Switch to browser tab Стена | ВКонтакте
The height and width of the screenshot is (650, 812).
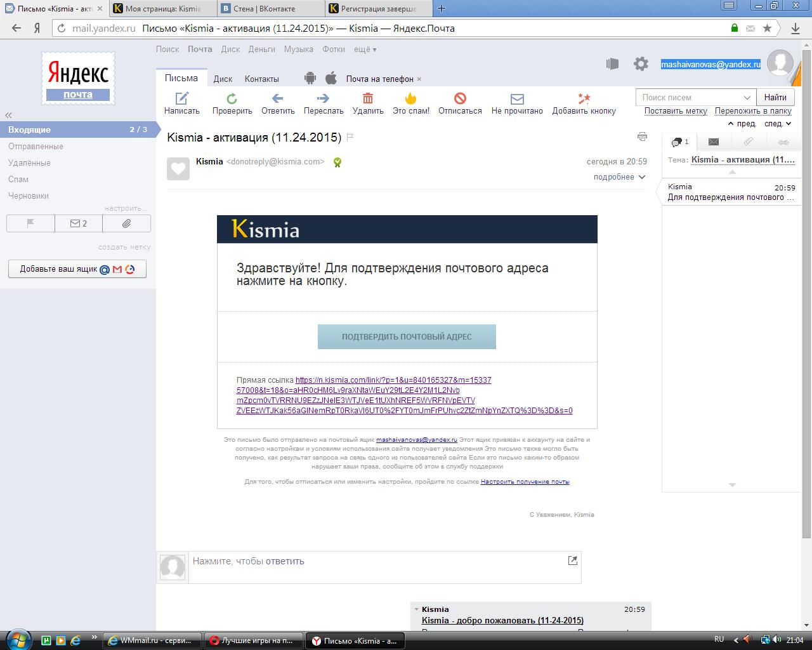(272, 9)
